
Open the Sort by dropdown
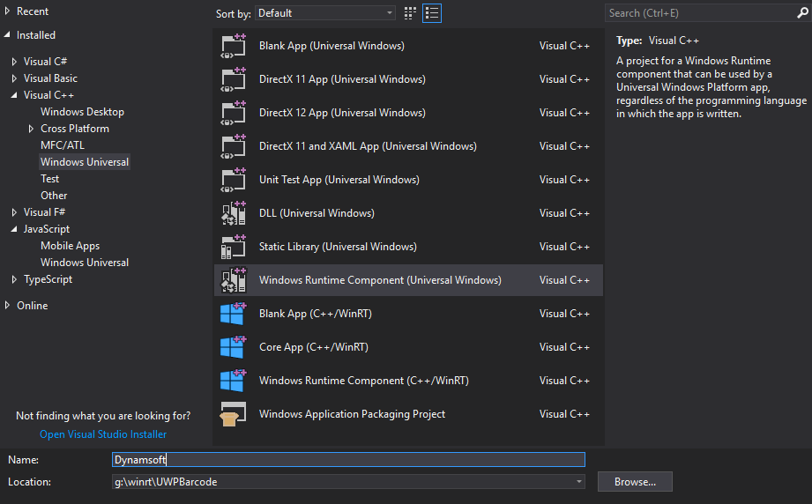click(x=326, y=13)
